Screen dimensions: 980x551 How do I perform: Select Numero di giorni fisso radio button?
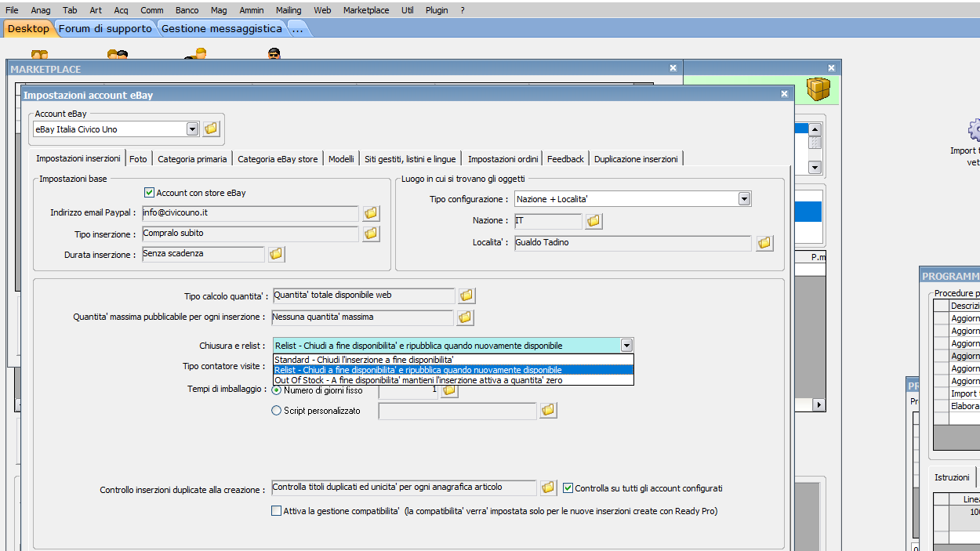276,390
